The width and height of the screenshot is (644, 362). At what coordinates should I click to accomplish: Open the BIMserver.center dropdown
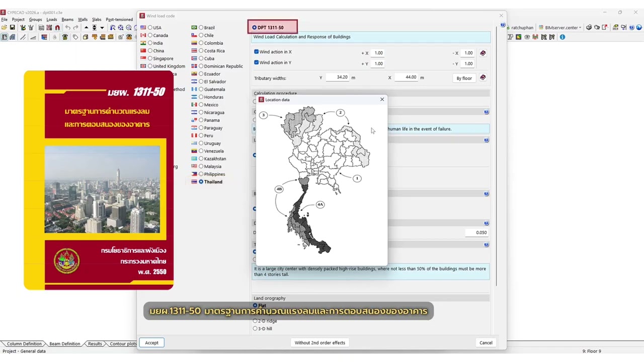560,28
